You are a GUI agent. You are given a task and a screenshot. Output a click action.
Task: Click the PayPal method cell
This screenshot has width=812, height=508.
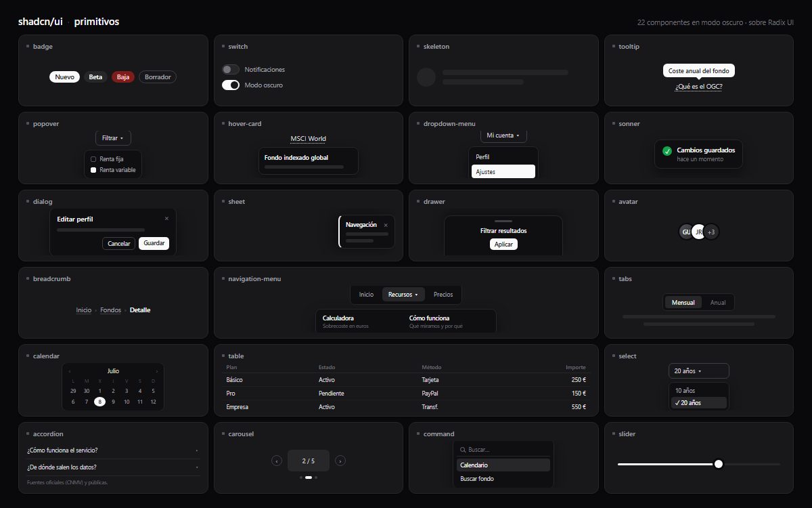(x=430, y=394)
